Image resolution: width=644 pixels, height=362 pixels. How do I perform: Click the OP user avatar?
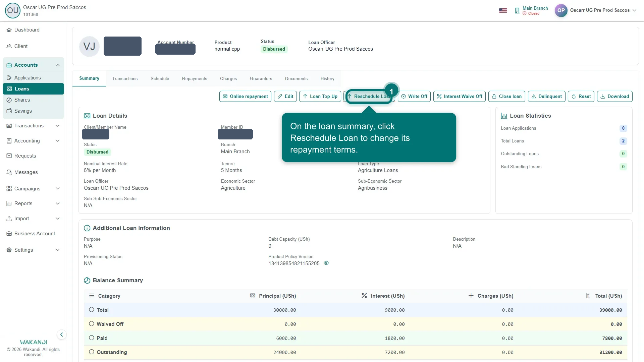point(561,10)
